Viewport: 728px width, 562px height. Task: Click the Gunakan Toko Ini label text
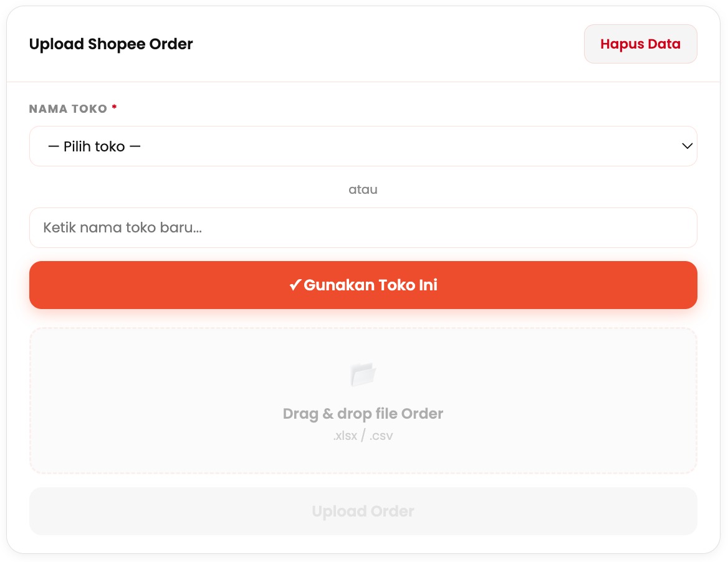click(371, 285)
